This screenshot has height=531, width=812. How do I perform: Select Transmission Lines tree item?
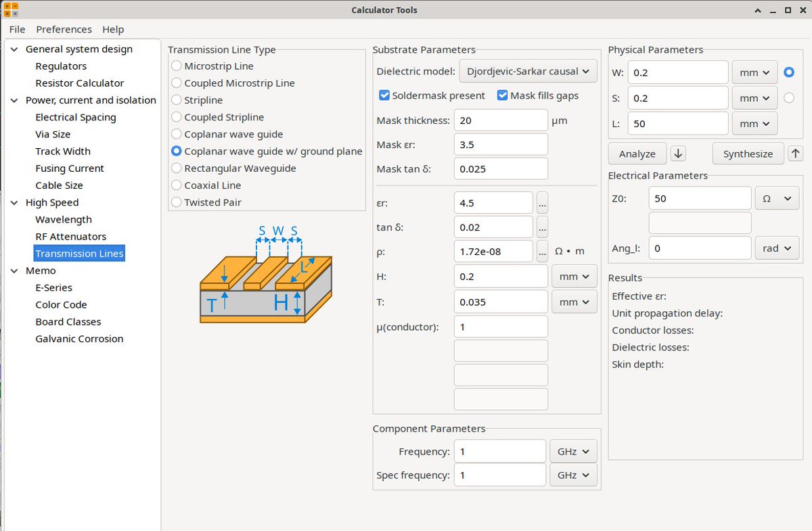pos(79,254)
